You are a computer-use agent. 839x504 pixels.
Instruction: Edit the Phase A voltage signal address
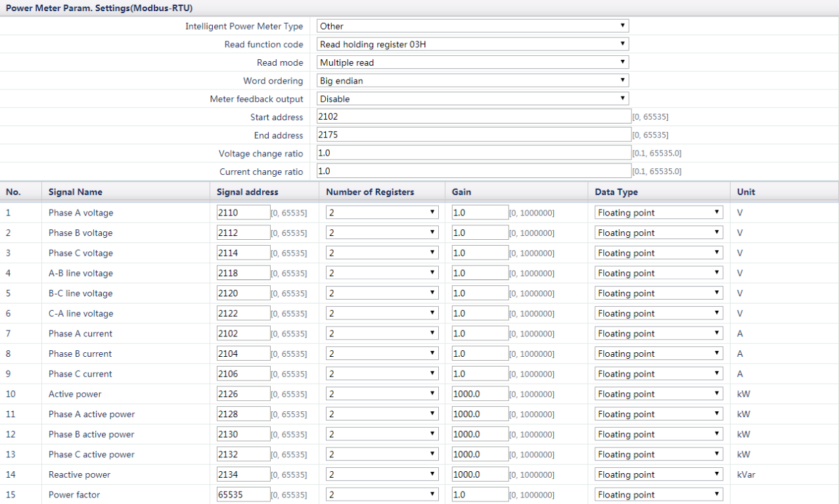tap(243, 213)
